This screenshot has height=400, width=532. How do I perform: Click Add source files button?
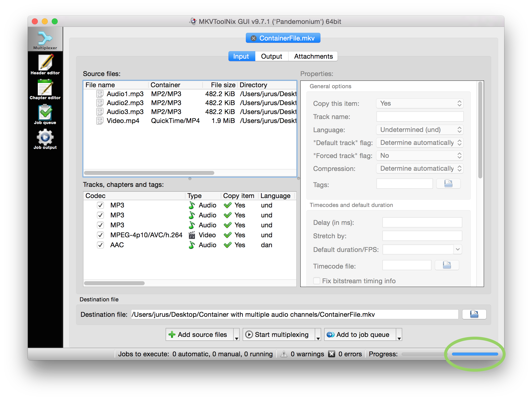(x=200, y=335)
